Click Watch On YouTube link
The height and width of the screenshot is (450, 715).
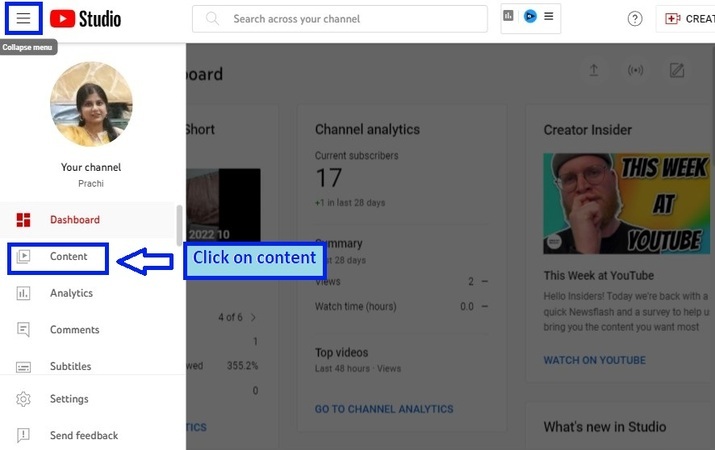[x=595, y=360]
